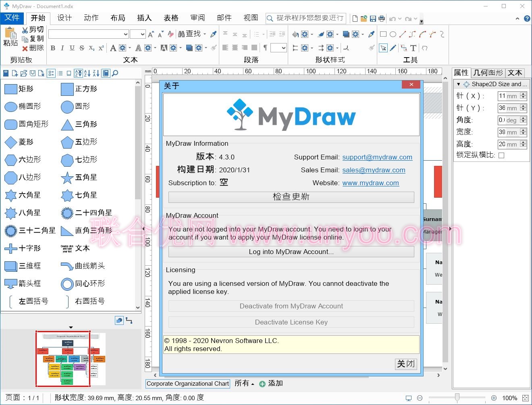
Task: Select the straight Line tool
Action: 403,35
